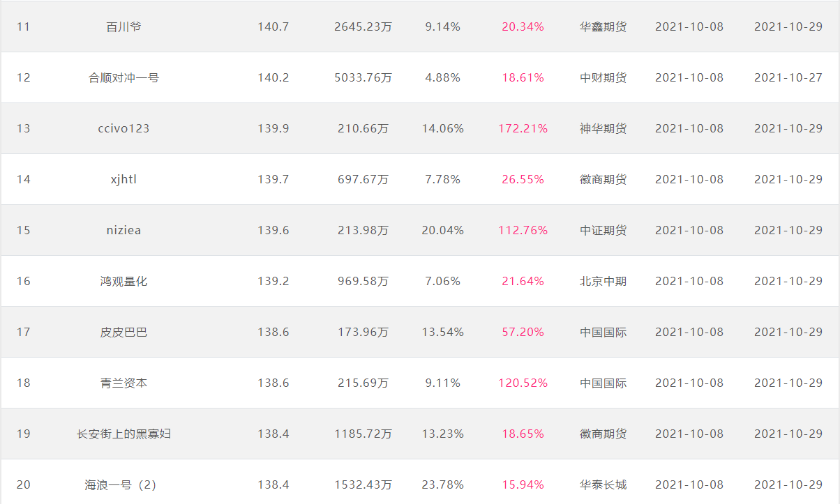This screenshot has height=504, width=840.
Task: Click the 北京中期 broker cell
Action: point(603,282)
